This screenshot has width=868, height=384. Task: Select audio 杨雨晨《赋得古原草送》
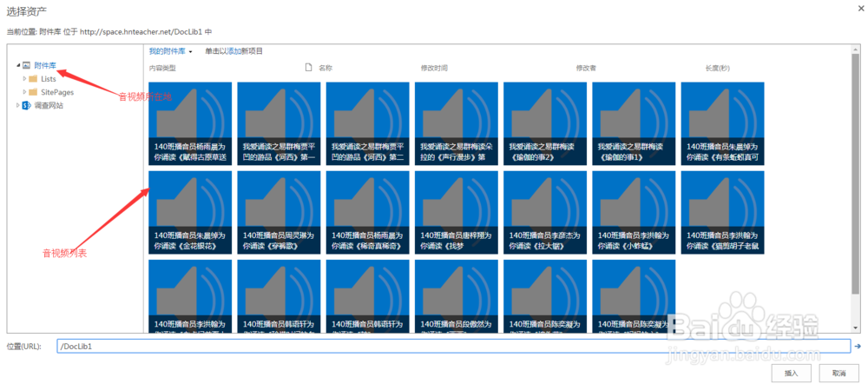[x=190, y=123]
